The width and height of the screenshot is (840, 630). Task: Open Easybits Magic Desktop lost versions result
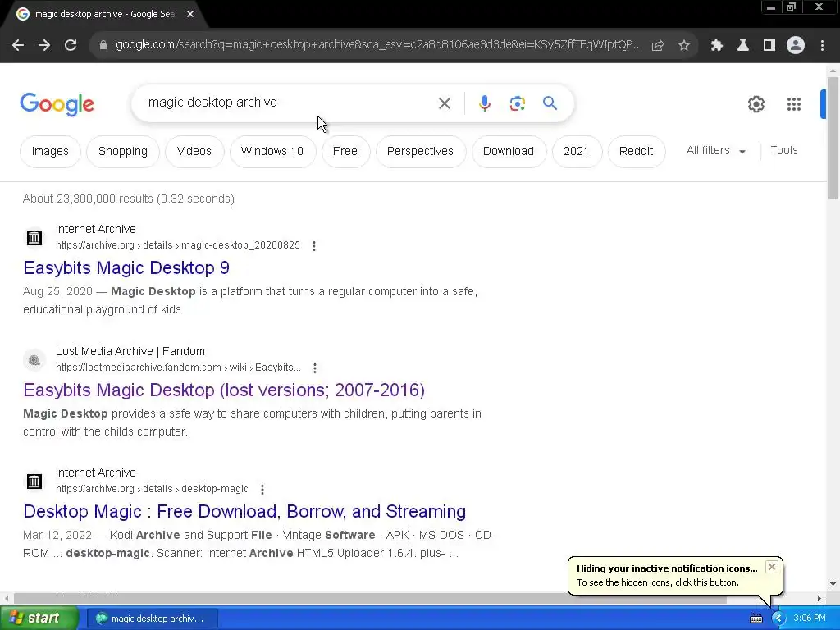[x=224, y=390]
